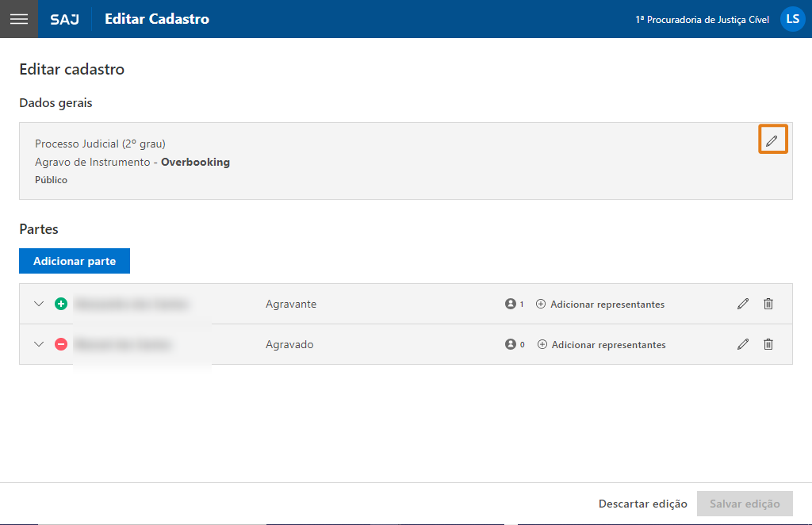Click the Adicionar parte button
The width and height of the screenshot is (812, 525).
[x=75, y=261]
